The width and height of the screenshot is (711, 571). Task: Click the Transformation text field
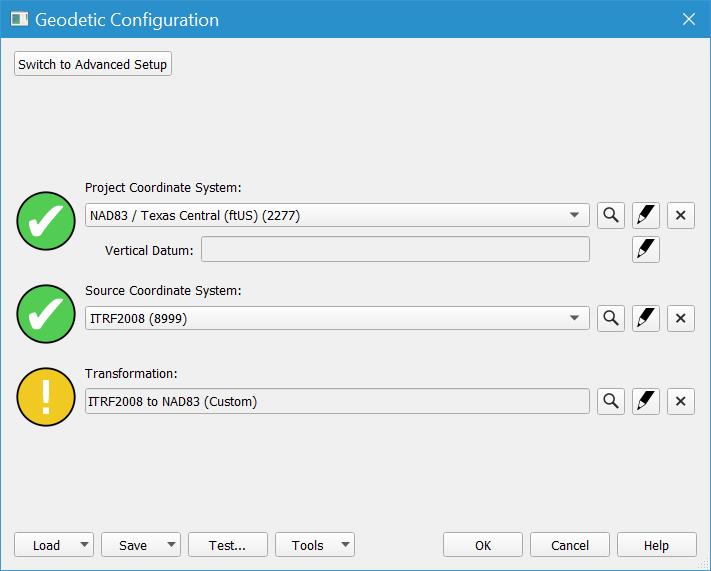[x=337, y=401]
